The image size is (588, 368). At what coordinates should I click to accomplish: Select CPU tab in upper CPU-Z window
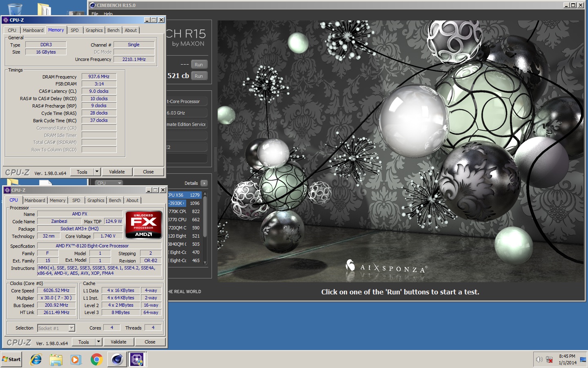(x=12, y=30)
